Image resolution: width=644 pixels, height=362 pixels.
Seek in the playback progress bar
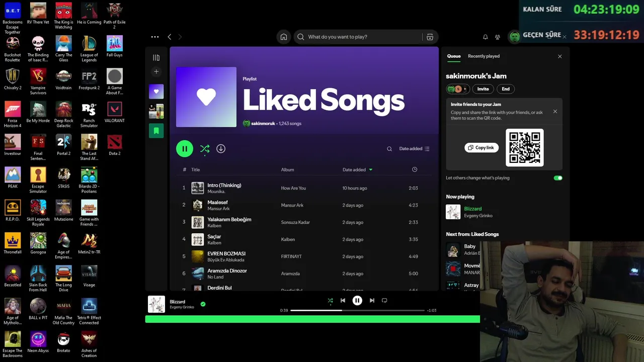pyautogui.click(x=358, y=311)
